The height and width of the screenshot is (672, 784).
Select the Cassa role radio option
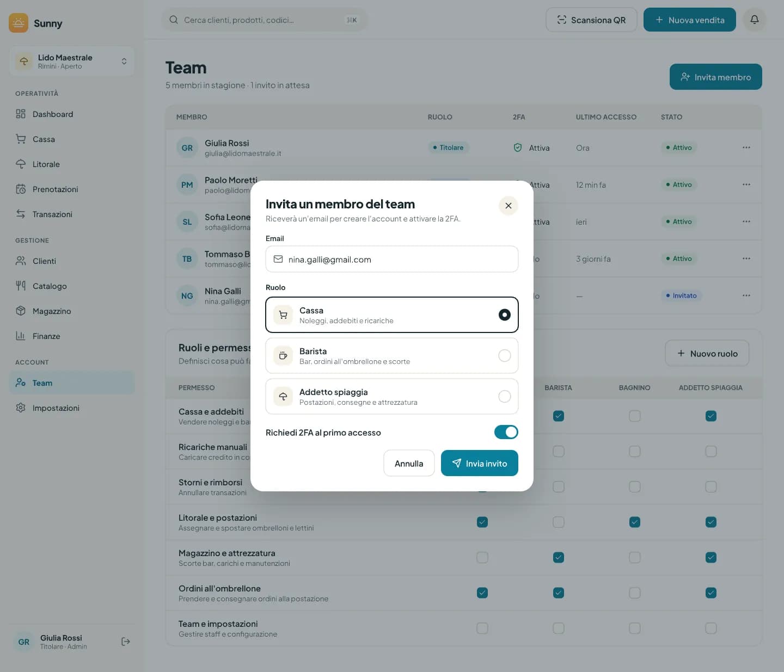[x=391, y=315]
